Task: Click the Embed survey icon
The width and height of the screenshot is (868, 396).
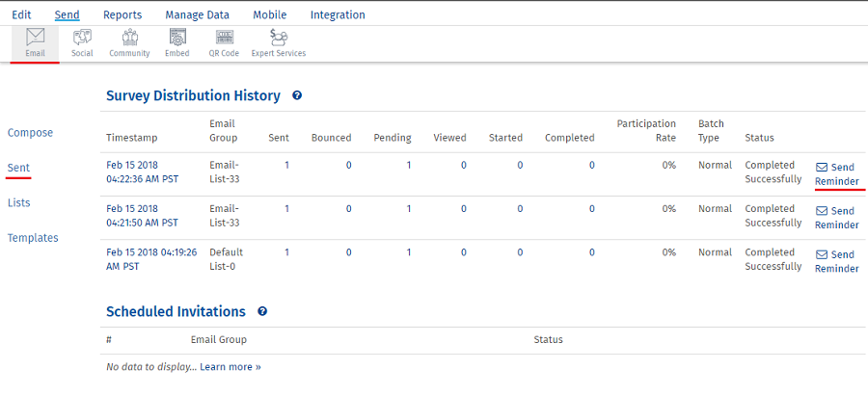Action: pos(176,42)
